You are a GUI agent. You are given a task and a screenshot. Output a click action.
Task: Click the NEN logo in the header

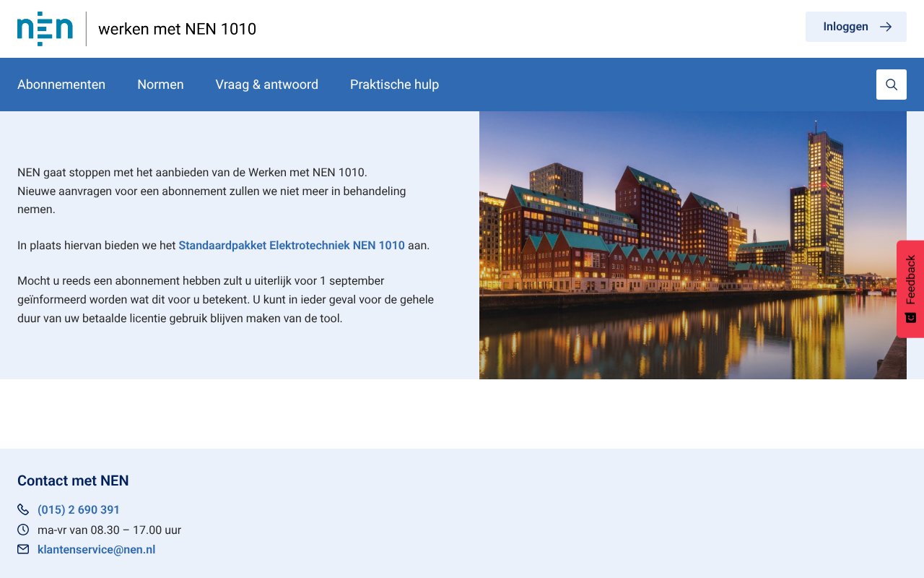point(45,29)
